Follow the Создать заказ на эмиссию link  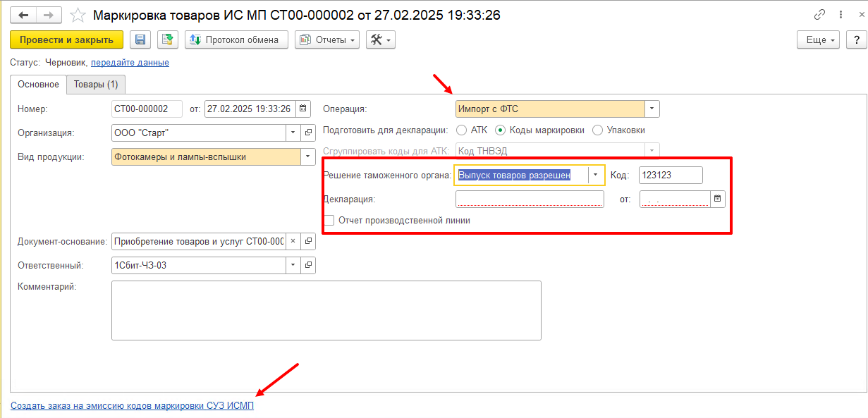point(132,406)
